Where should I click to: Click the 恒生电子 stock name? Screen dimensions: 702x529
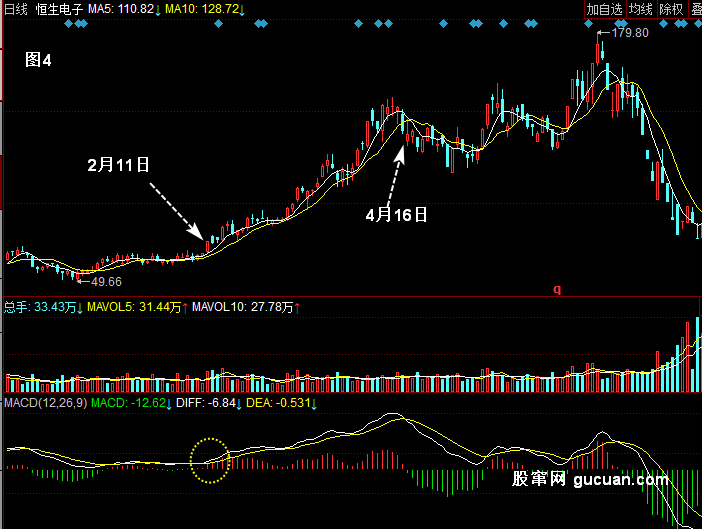(x=59, y=9)
